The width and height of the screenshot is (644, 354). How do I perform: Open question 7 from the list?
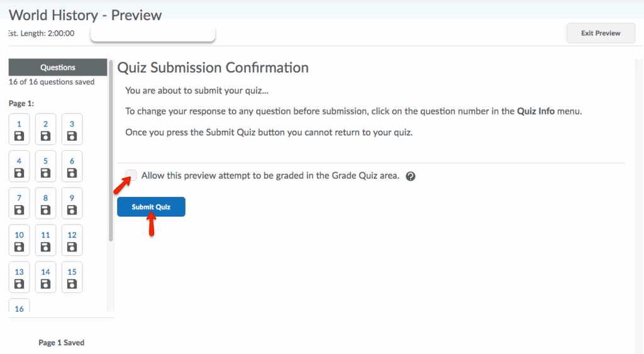coord(19,198)
